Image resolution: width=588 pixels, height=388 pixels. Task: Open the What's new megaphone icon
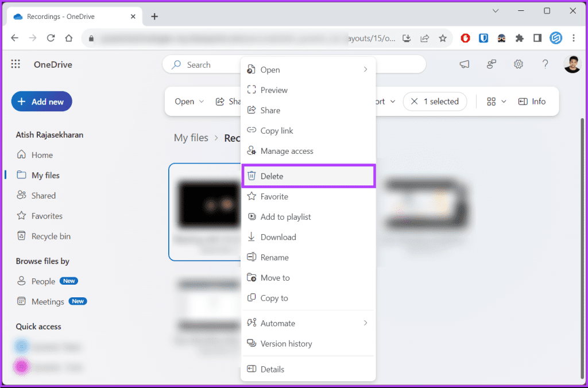(465, 64)
